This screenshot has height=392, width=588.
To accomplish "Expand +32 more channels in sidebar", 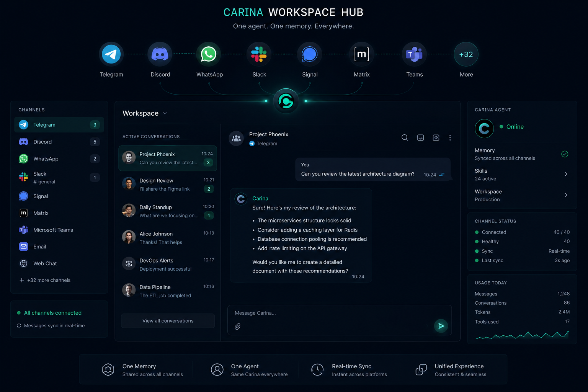I will 45,280.
